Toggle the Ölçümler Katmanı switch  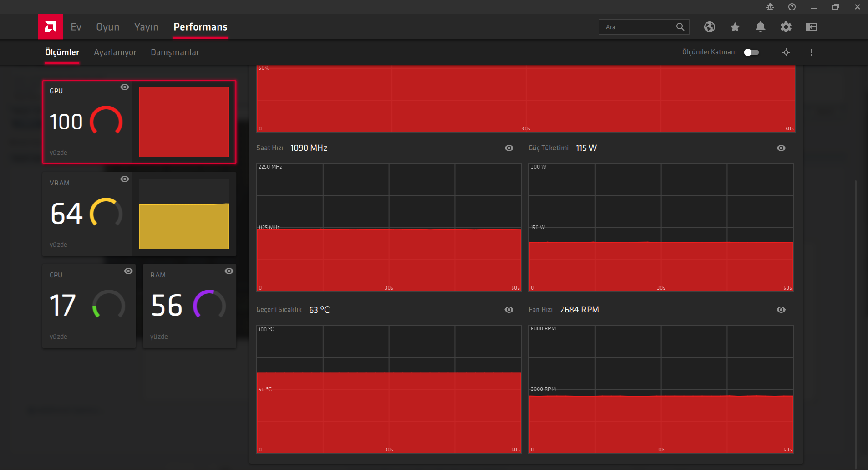[x=751, y=52]
